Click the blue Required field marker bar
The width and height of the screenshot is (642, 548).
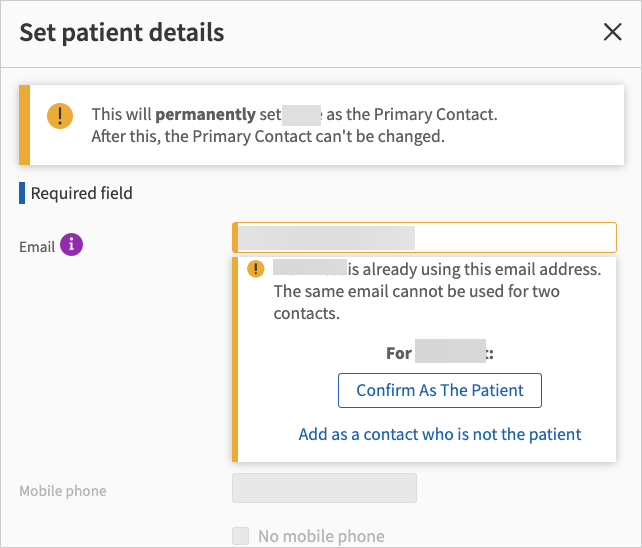tap(22, 193)
